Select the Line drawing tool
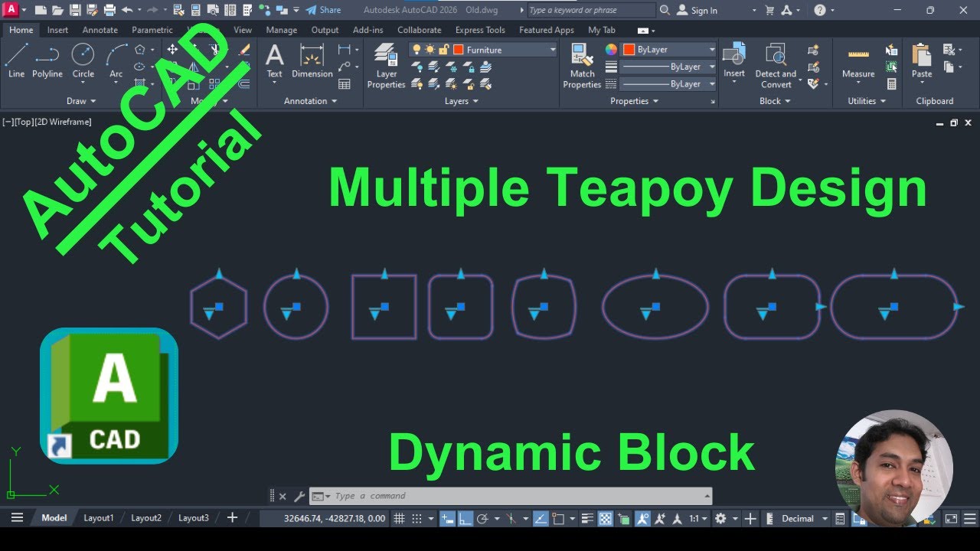980x551 pixels. [x=16, y=60]
